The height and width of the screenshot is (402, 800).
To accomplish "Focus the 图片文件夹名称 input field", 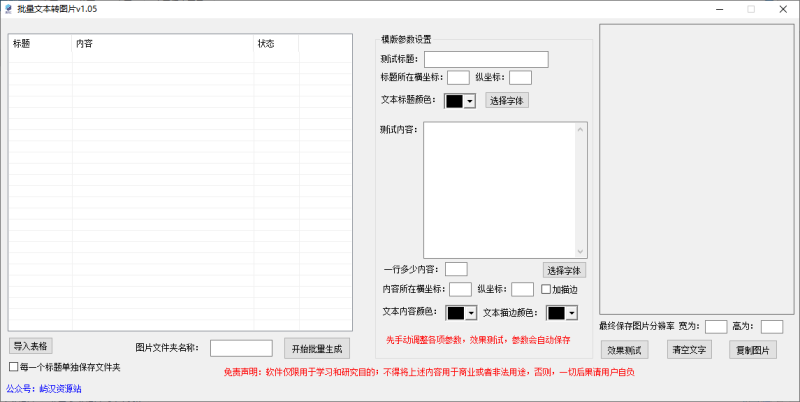I will (241, 348).
